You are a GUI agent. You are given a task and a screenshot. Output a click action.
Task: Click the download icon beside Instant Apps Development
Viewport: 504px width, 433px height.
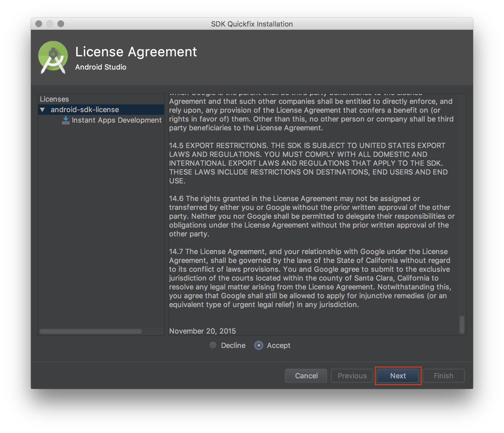pyautogui.click(x=65, y=120)
